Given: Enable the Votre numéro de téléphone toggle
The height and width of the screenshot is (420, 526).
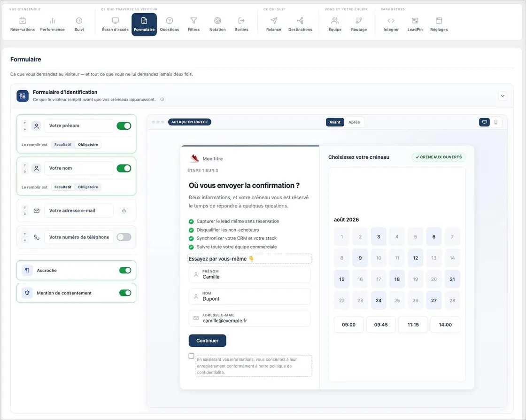Looking at the screenshot, I should point(124,237).
